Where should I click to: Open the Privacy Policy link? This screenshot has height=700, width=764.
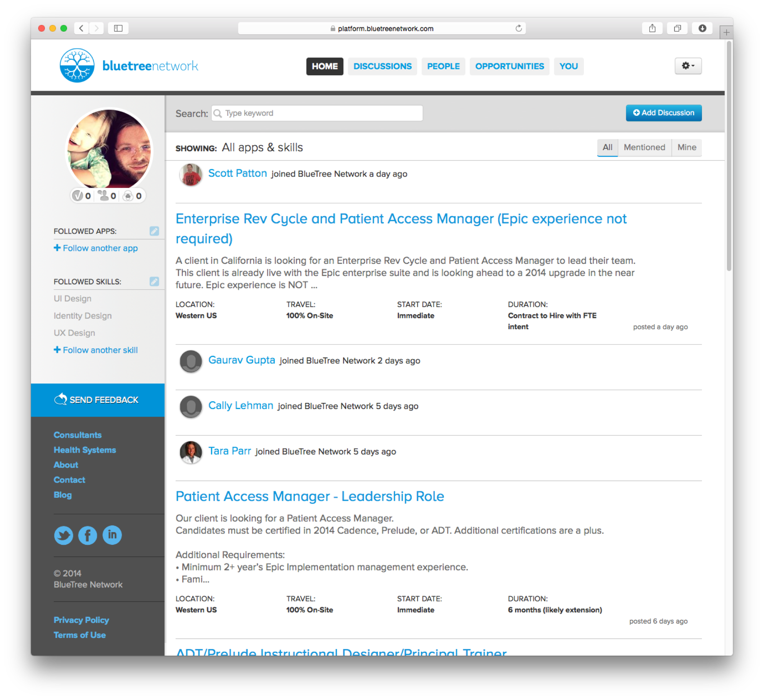81,620
